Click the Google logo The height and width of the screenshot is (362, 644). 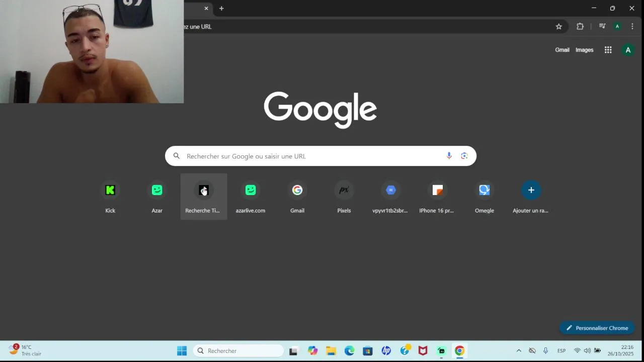320,110
